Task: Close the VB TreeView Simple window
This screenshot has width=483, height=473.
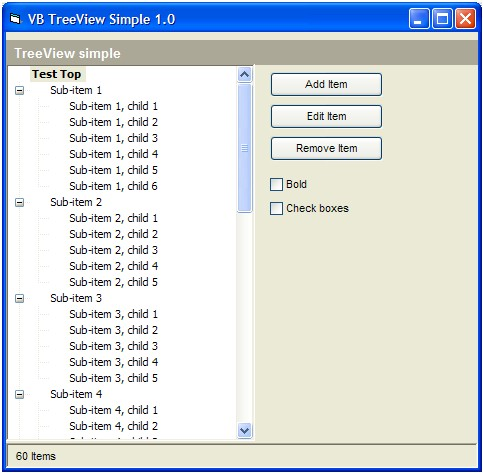Action: pos(465,19)
